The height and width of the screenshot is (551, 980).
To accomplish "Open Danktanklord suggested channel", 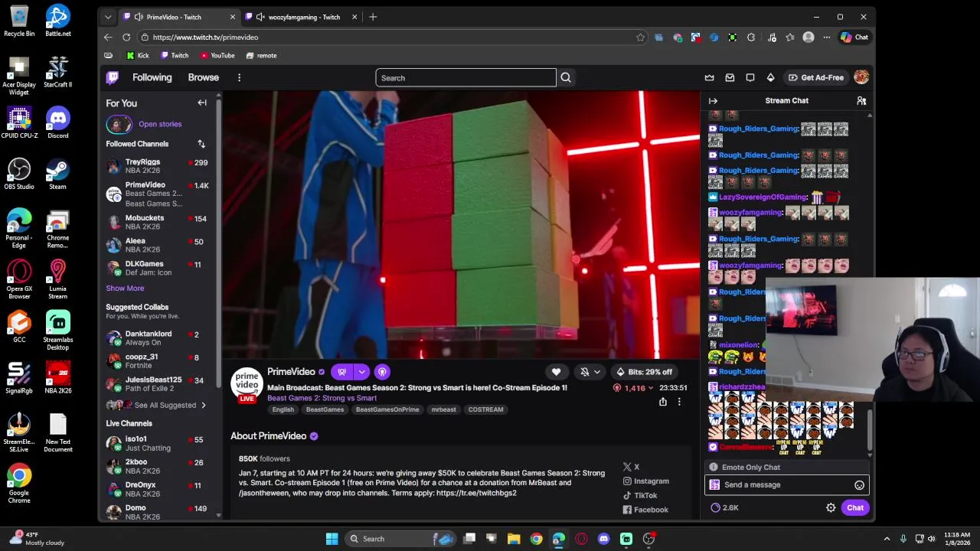I will coord(157,337).
